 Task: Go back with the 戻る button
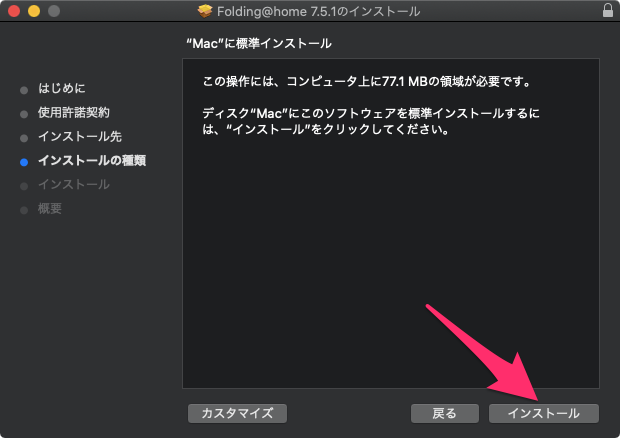click(444, 413)
